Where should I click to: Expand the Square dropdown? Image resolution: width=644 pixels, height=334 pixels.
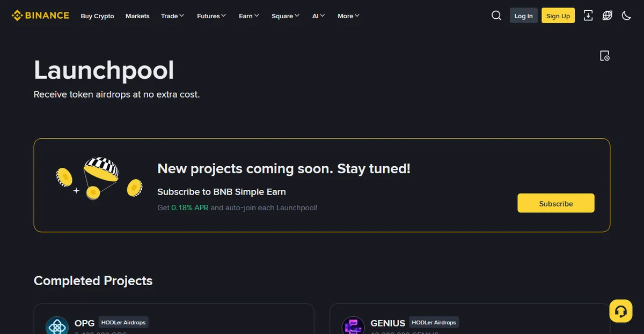(x=286, y=16)
